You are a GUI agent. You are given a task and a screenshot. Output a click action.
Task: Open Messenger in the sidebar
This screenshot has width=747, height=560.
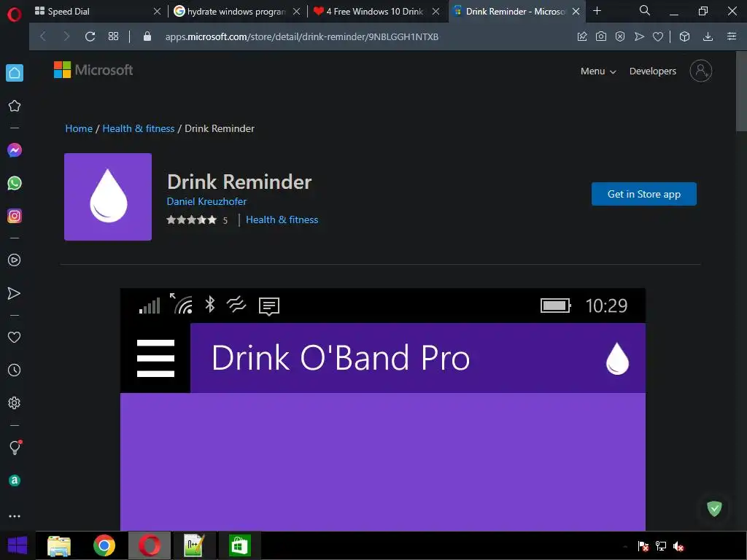point(15,150)
